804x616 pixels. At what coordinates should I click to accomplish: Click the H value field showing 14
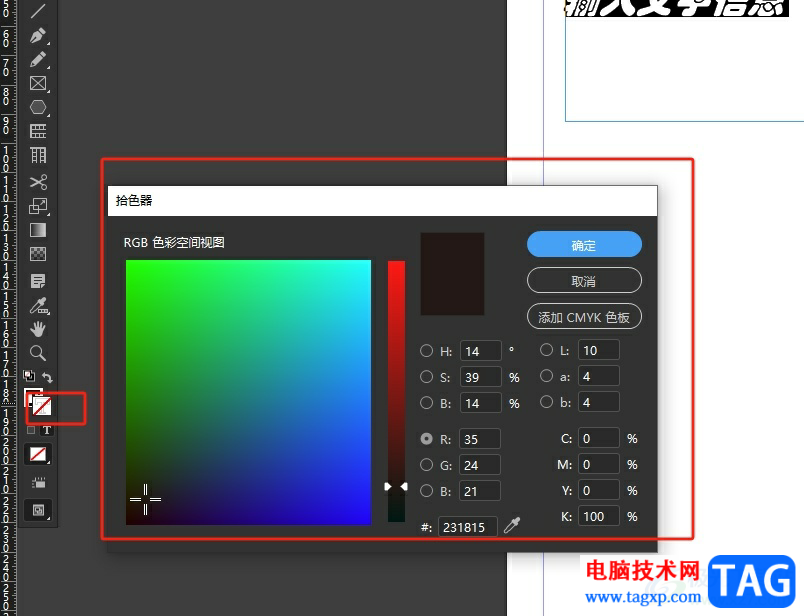click(480, 351)
